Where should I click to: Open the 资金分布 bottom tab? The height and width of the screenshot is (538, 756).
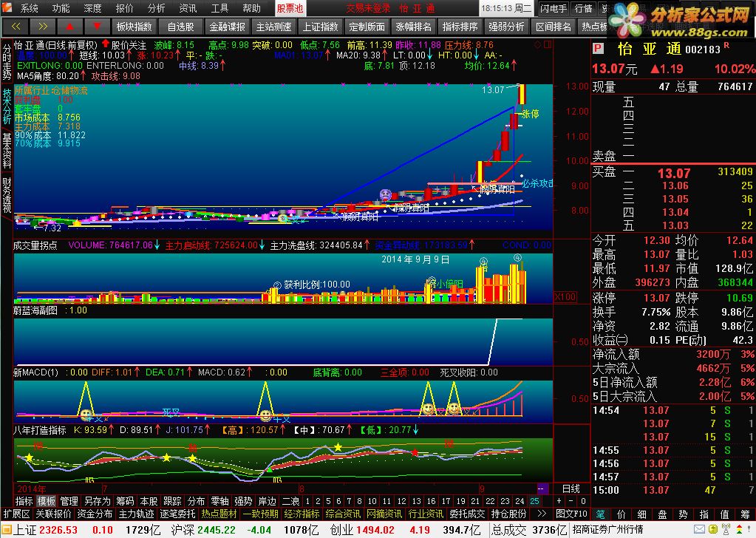point(95,514)
